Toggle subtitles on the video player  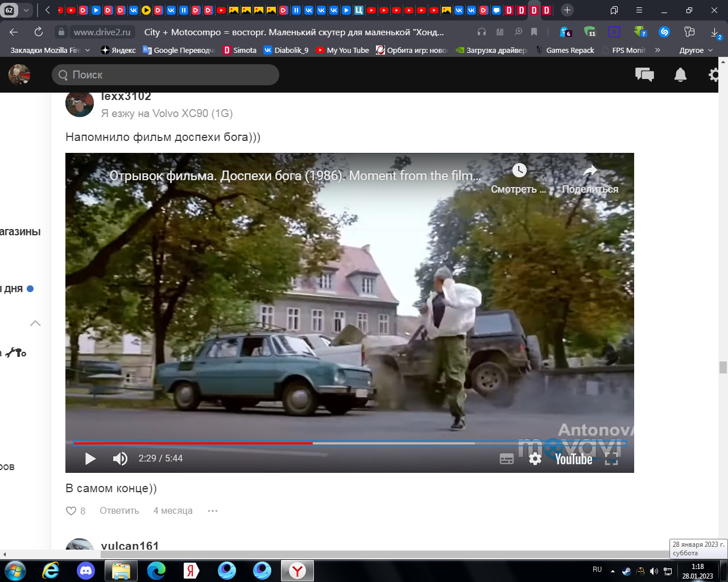pos(506,459)
